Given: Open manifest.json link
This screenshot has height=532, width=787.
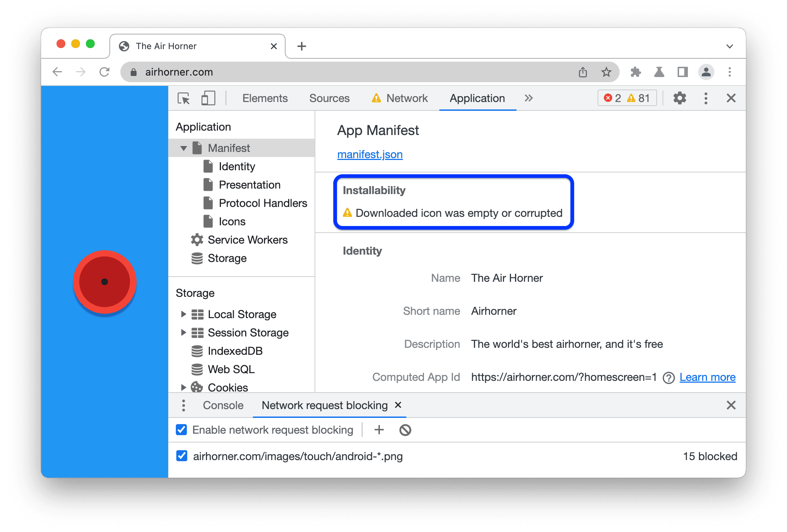Looking at the screenshot, I should coord(370,156).
